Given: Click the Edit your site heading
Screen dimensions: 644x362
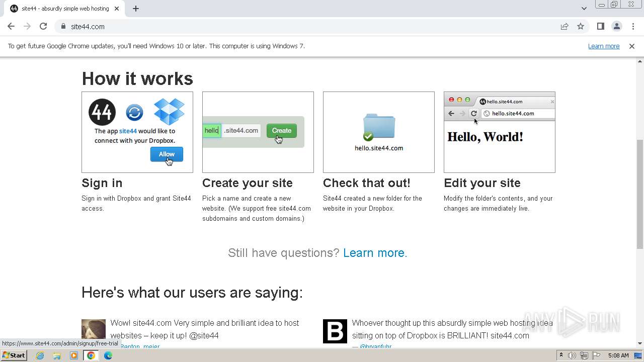Looking at the screenshot, I should pyautogui.click(x=482, y=183).
